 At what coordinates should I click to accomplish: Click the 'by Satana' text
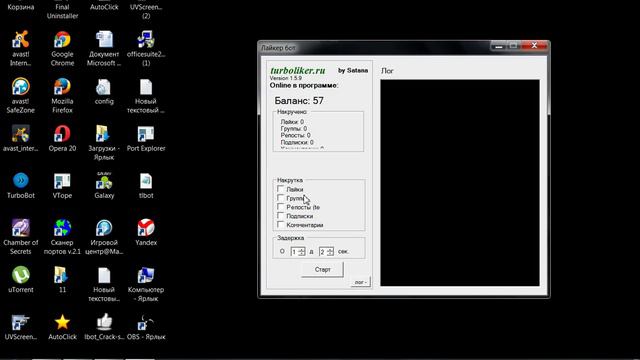pyautogui.click(x=353, y=71)
